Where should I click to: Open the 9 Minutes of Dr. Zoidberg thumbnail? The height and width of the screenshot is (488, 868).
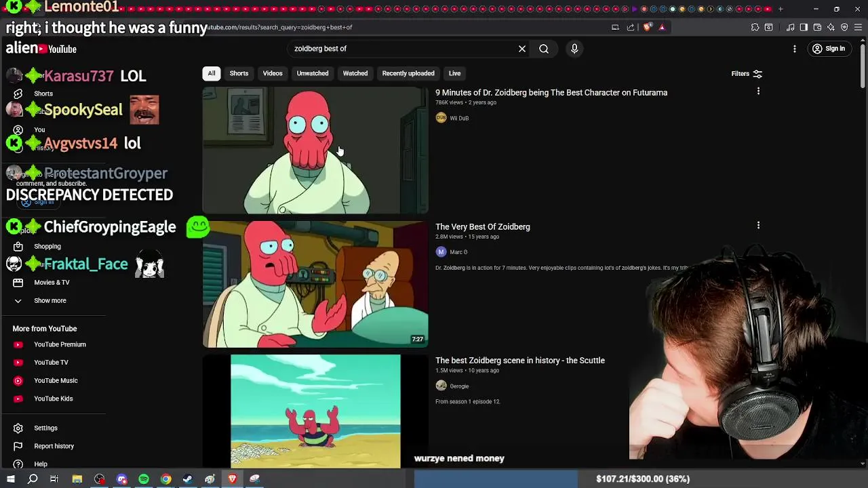pos(315,150)
